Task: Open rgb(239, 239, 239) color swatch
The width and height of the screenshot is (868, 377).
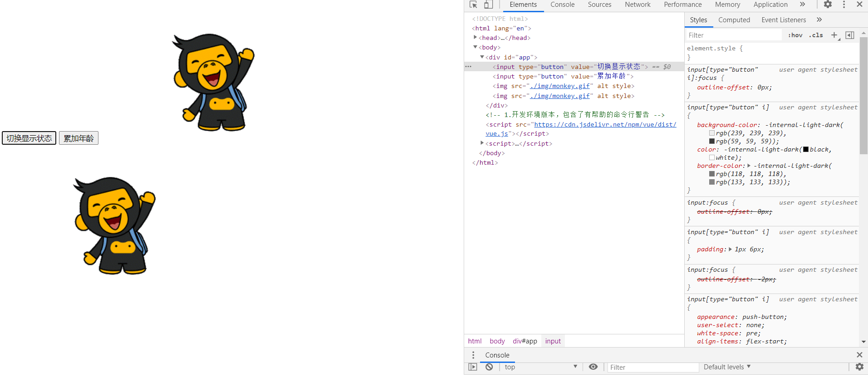Action: 712,133
